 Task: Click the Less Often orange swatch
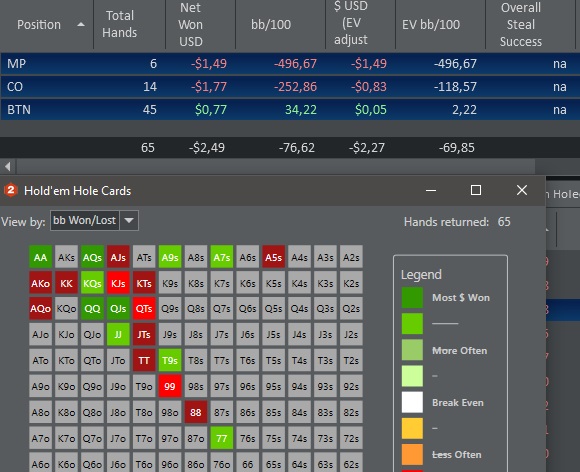[x=412, y=454]
